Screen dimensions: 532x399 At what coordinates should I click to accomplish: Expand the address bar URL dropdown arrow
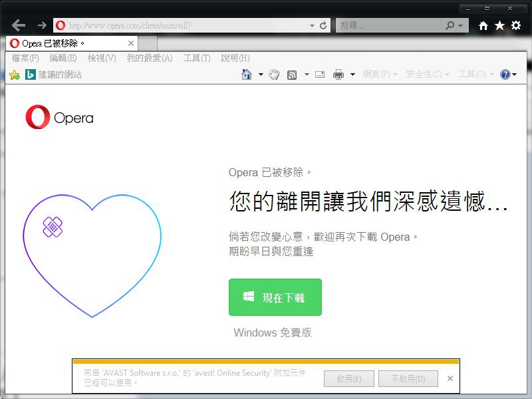312,25
